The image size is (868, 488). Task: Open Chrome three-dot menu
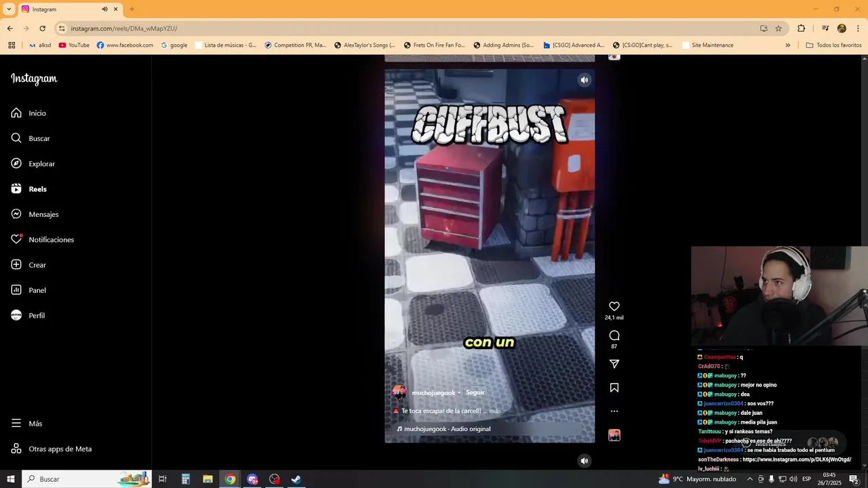tap(856, 28)
